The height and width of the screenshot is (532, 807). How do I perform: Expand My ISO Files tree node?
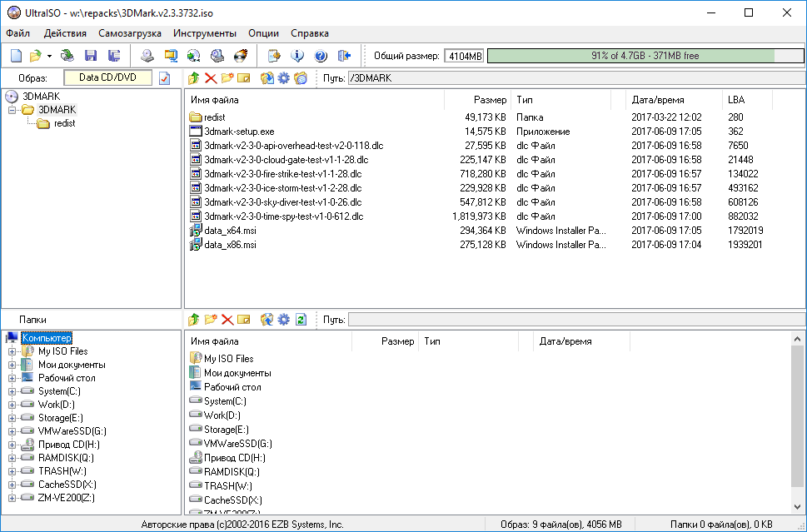[x=12, y=351]
